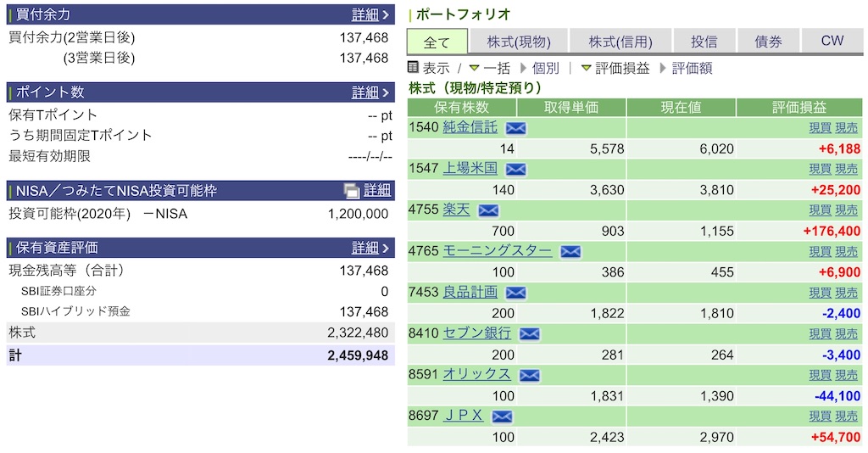Expand 保有資産評価 詳細 chevron
This screenshot has width=868, height=453.
pyautogui.click(x=386, y=248)
